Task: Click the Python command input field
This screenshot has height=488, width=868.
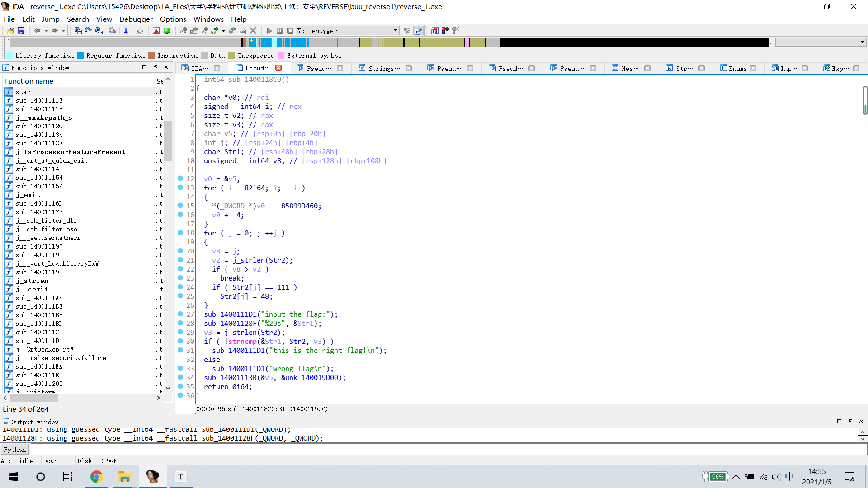Action: pos(448,450)
